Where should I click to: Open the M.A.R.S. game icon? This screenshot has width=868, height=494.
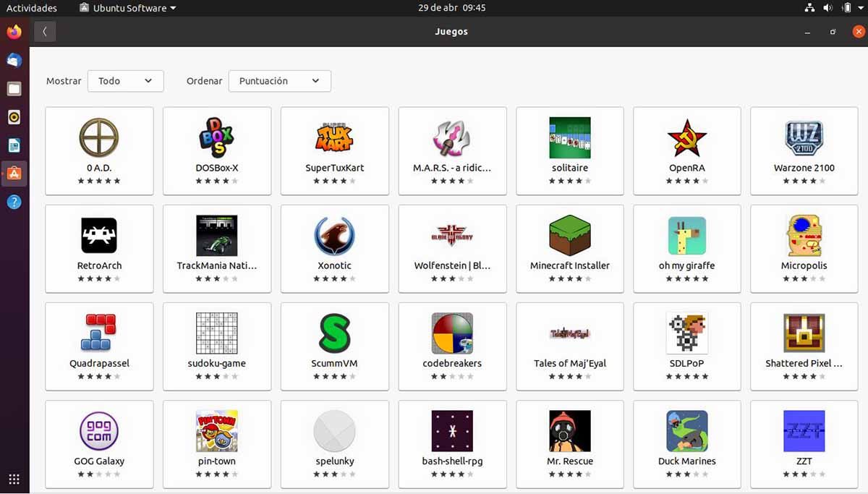click(452, 137)
